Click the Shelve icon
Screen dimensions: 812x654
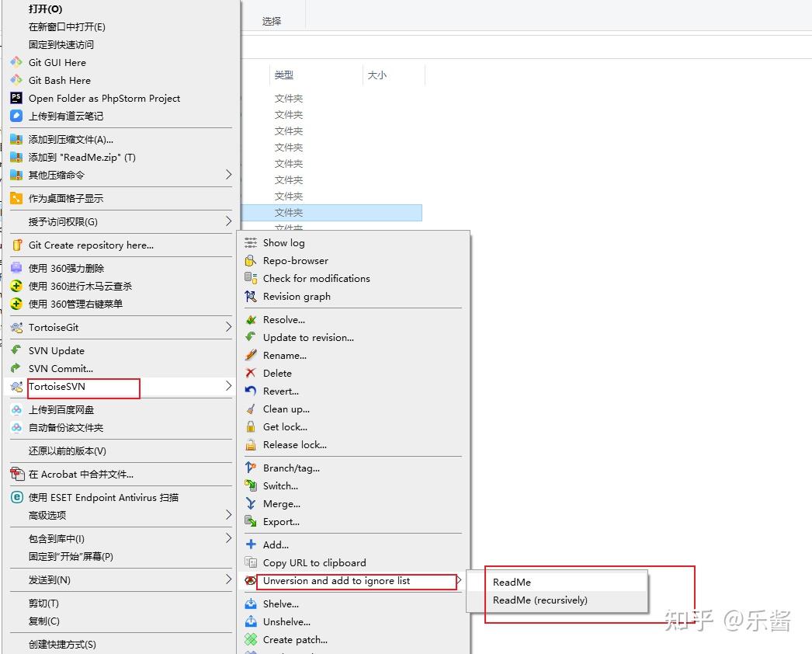251,604
